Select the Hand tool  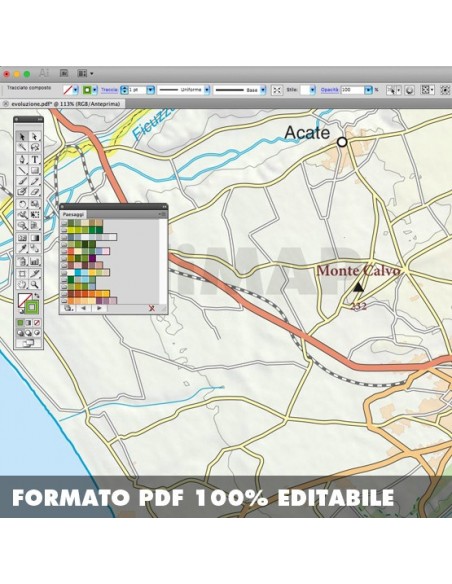(x=22, y=285)
